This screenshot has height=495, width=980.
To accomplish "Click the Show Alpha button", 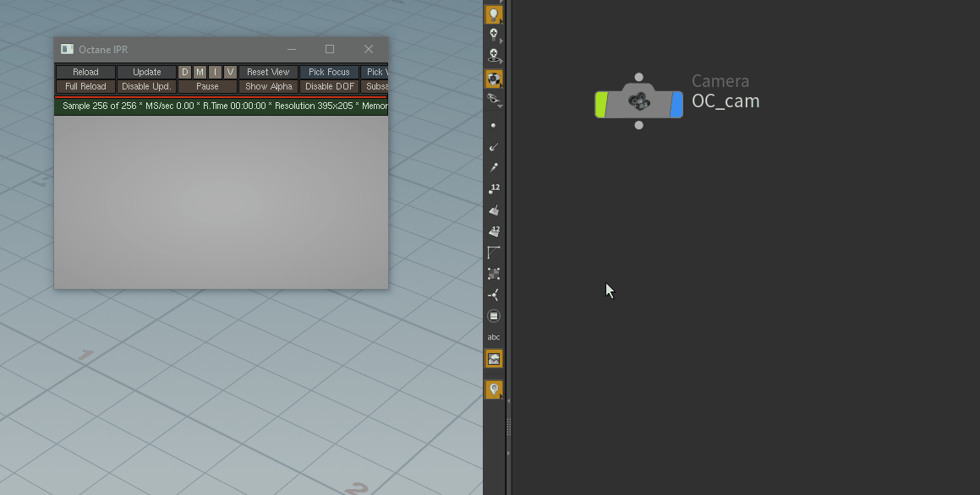I will pos(268,86).
